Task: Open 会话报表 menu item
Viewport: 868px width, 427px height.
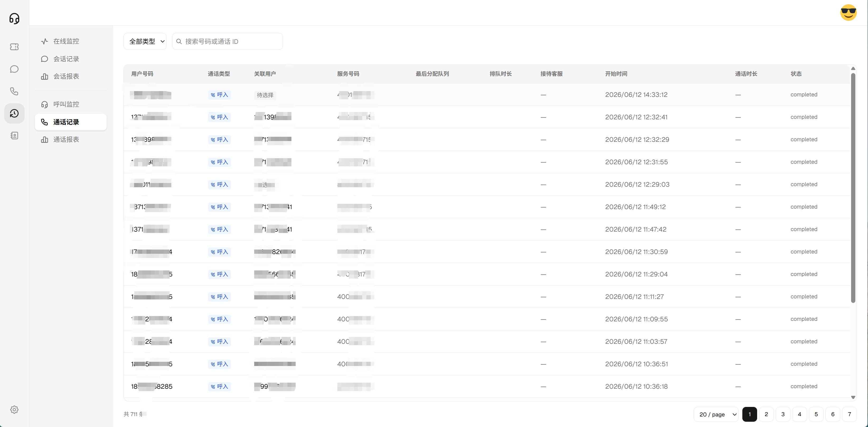Action: coord(71,76)
